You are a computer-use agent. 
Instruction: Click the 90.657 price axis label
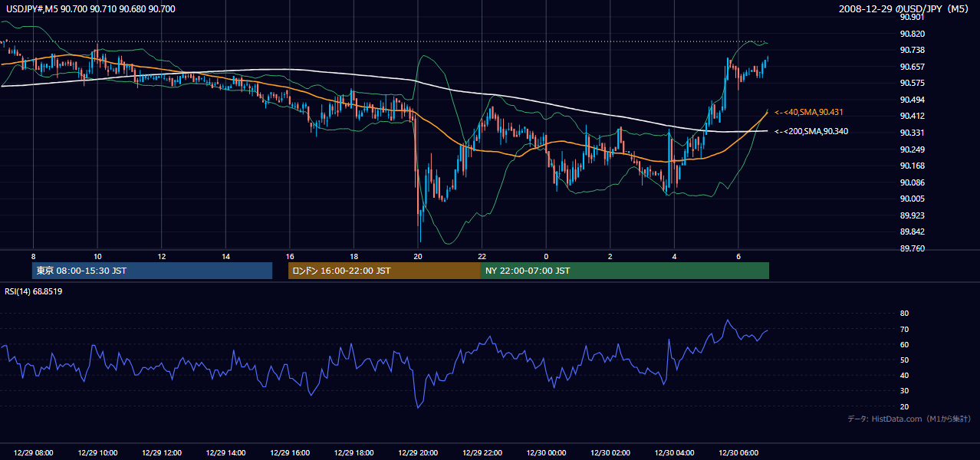click(x=913, y=67)
